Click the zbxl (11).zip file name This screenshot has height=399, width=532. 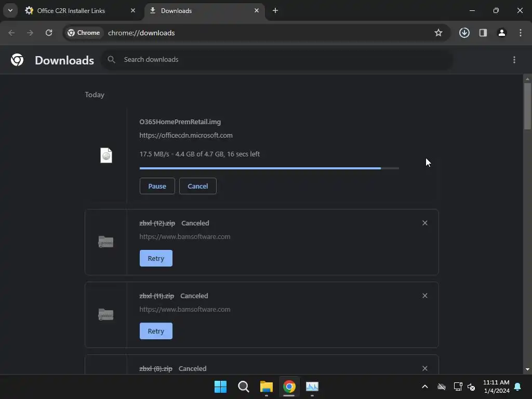pos(156,296)
